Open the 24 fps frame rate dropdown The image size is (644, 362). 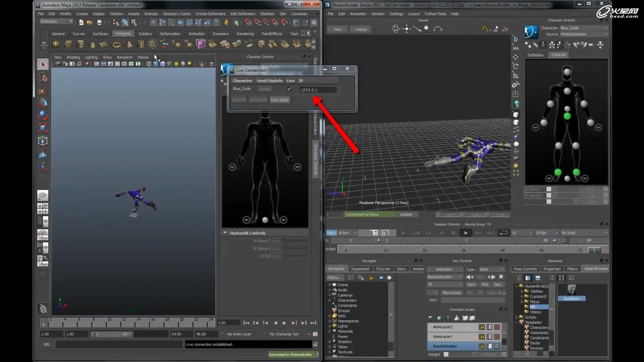click(x=546, y=233)
